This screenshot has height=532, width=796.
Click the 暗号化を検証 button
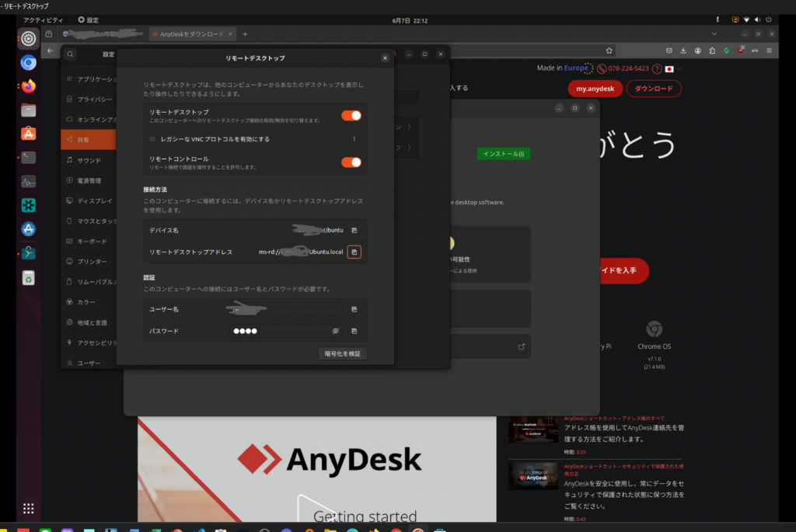342,353
